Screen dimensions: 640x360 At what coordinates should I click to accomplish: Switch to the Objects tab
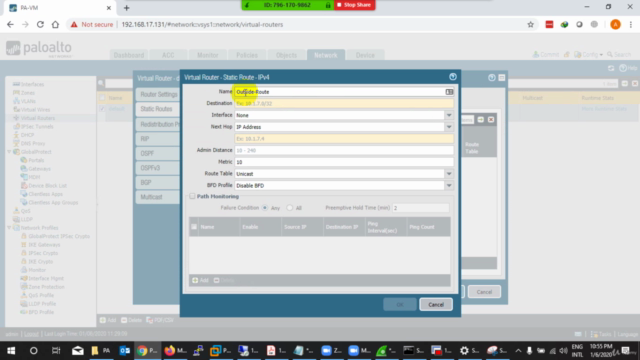pos(287,55)
